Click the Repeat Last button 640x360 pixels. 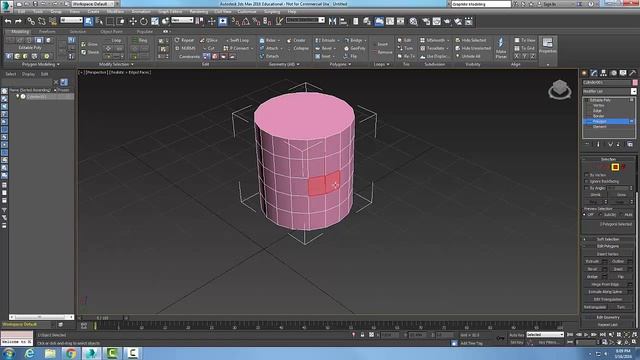click(608, 324)
